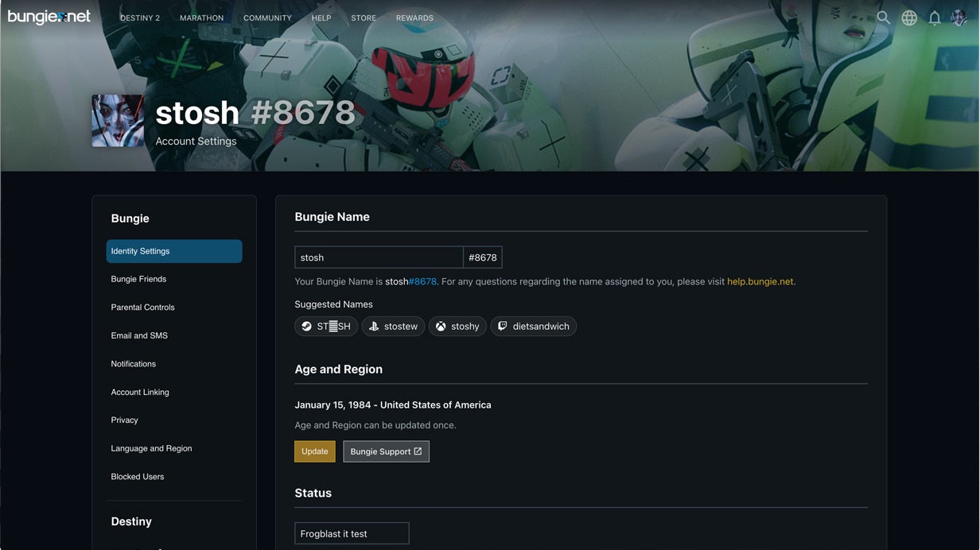
Task: Open the Marathon nav menu
Action: (x=201, y=17)
